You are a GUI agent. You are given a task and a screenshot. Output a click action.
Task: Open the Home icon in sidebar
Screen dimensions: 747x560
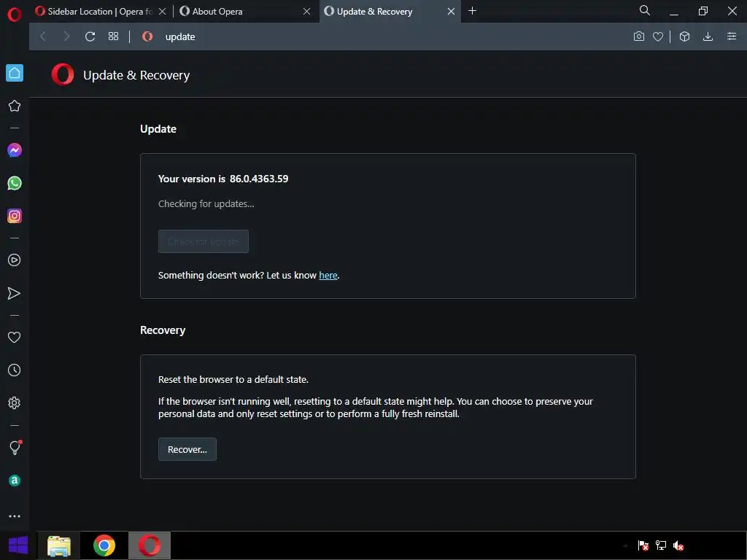[15, 73]
